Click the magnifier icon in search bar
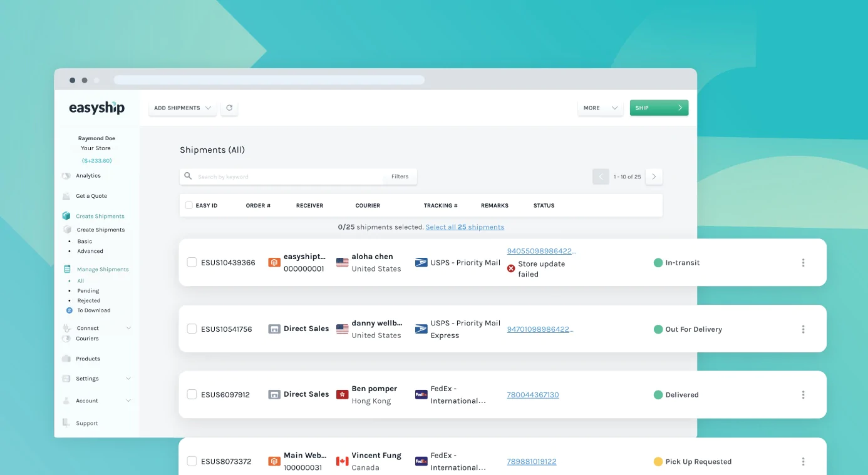The height and width of the screenshot is (475, 868). (x=188, y=176)
